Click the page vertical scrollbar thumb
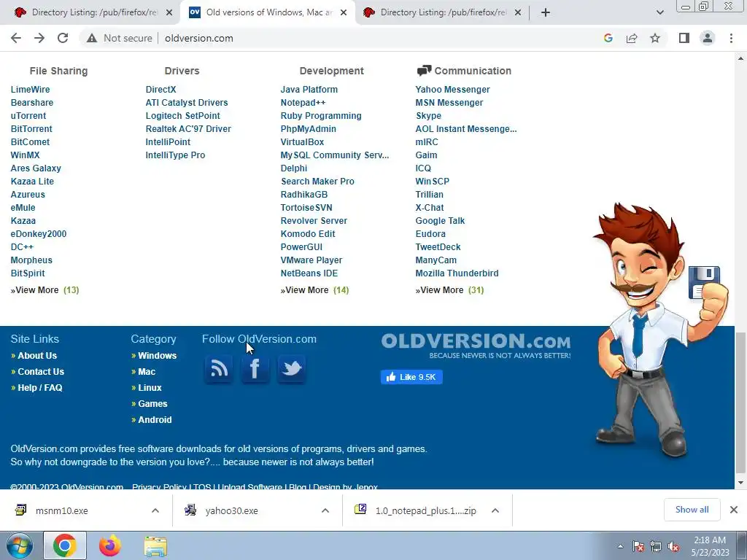The height and width of the screenshot is (560, 747). pos(740,402)
